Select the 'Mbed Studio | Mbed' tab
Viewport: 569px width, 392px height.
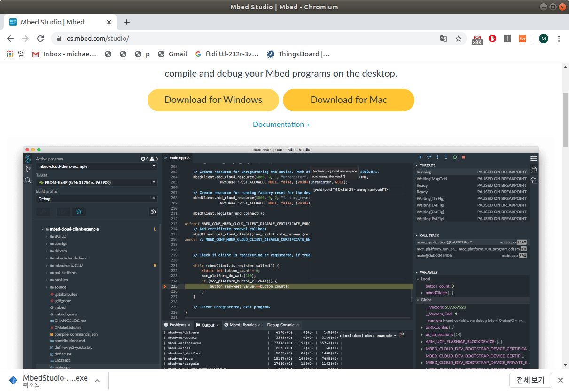click(x=60, y=22)
